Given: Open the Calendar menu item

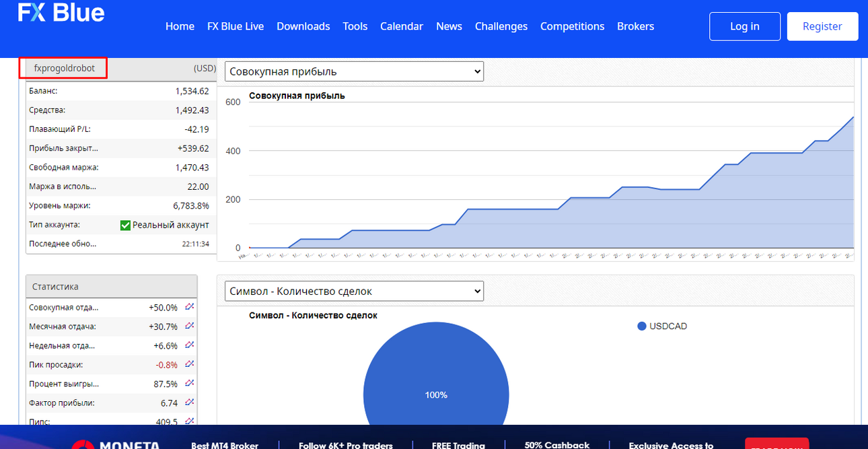Looking at the screenshot, I should [x=402, y=26].
